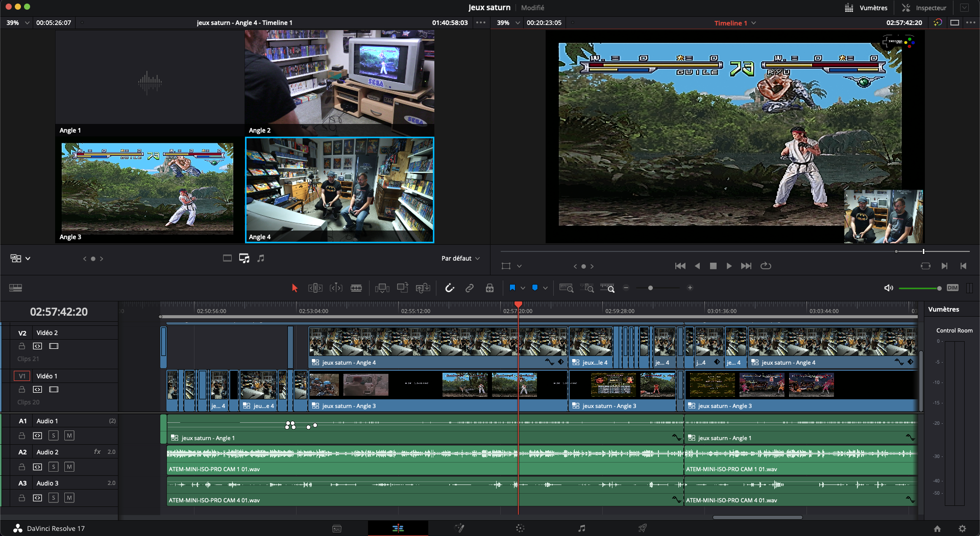Expand the Timeline 1 name dropdown
The width and height of the screenshot is (980, 536).
coord(735,23)
